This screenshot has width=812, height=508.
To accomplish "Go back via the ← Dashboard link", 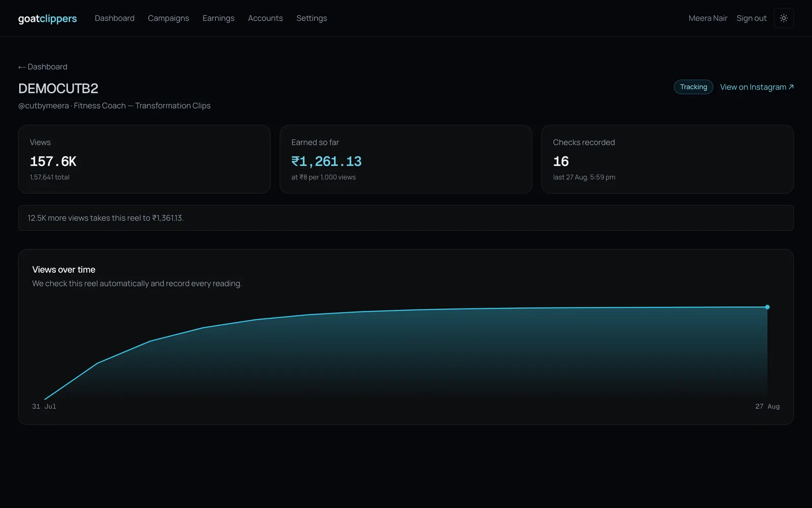I will 43,67.
